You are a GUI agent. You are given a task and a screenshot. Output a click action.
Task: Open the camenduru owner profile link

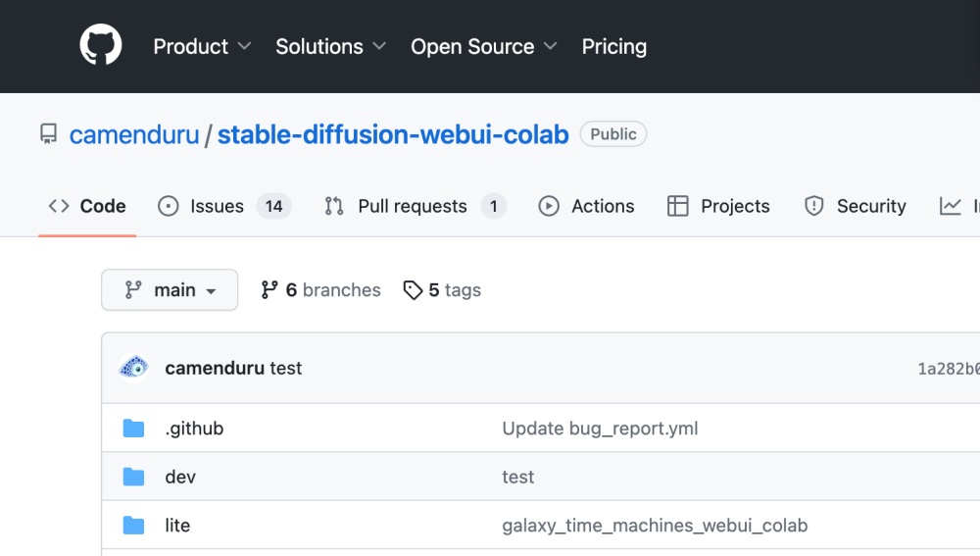click(133, 134)
